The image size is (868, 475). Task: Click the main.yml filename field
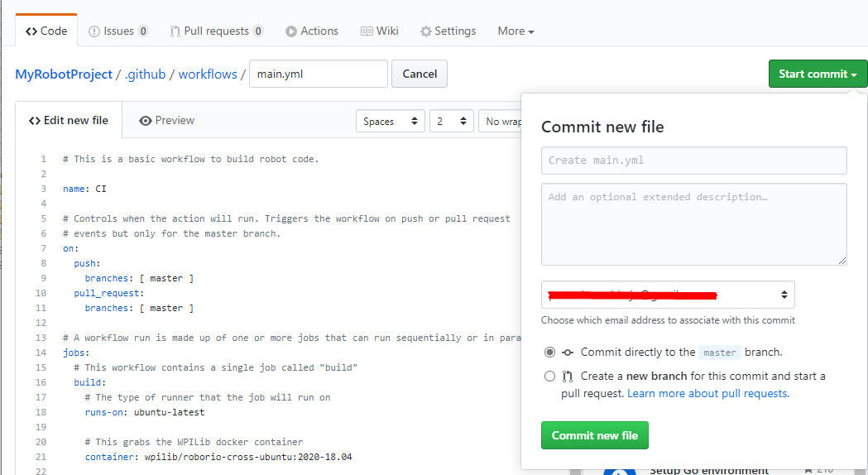[x=318, y=74]
